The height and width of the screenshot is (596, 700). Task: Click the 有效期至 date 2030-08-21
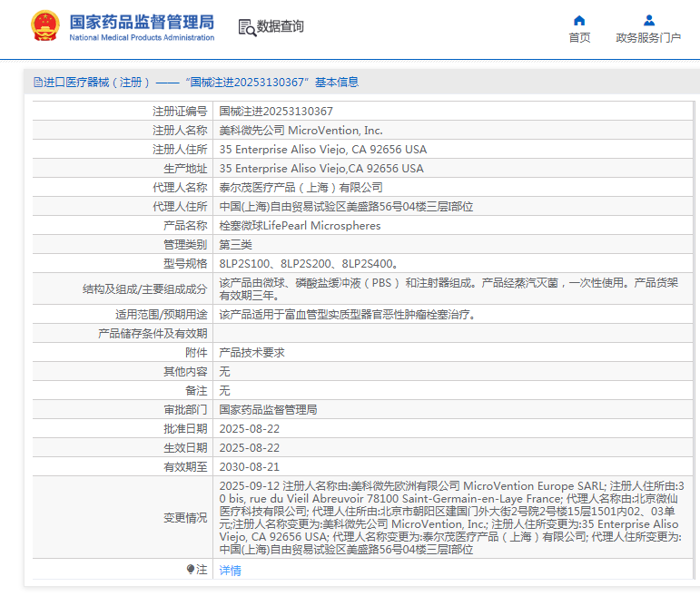(250, 466)
